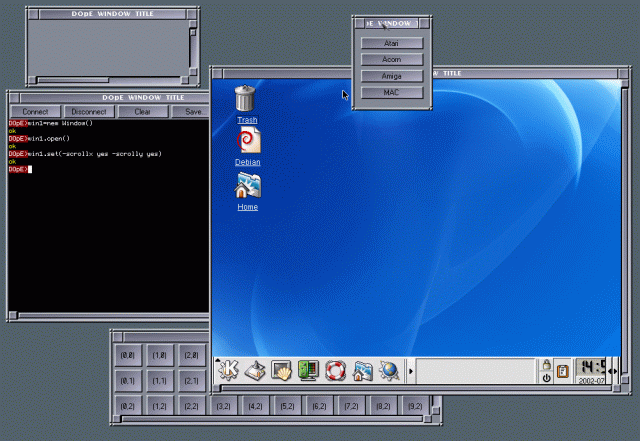Viewport: 640px width, 441px height.
Task: Click the clipboard icon in system tray
Action: 563,370
